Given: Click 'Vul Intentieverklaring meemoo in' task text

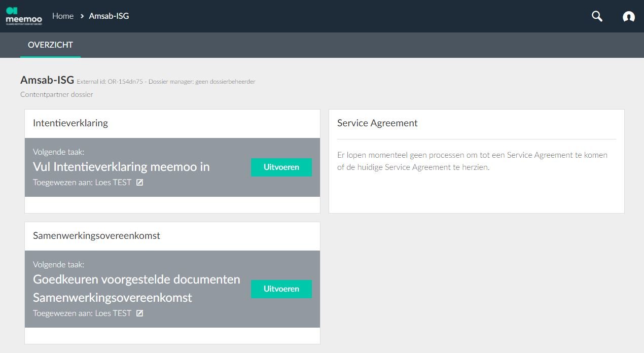Looking at the screenshot, I should pyautogui.click(x=121, y=167).
